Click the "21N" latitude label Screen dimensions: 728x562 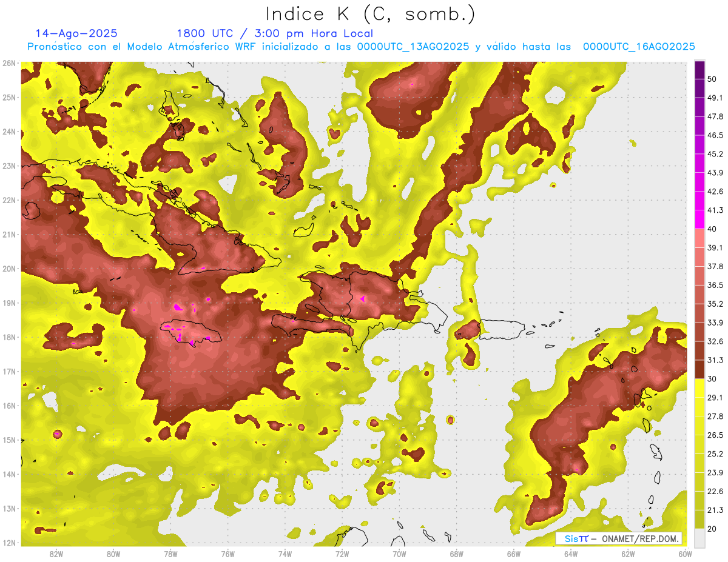(x=9, y=234)
